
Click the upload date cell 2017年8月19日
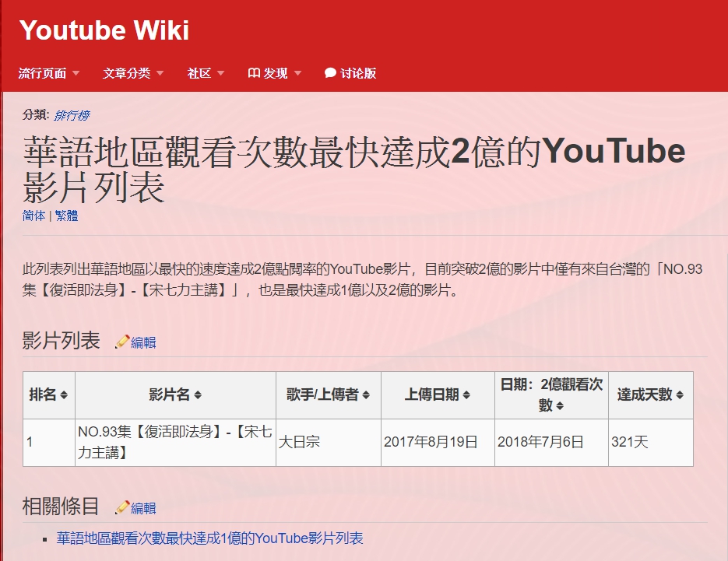pyautogui.click(x=438, y=442)
